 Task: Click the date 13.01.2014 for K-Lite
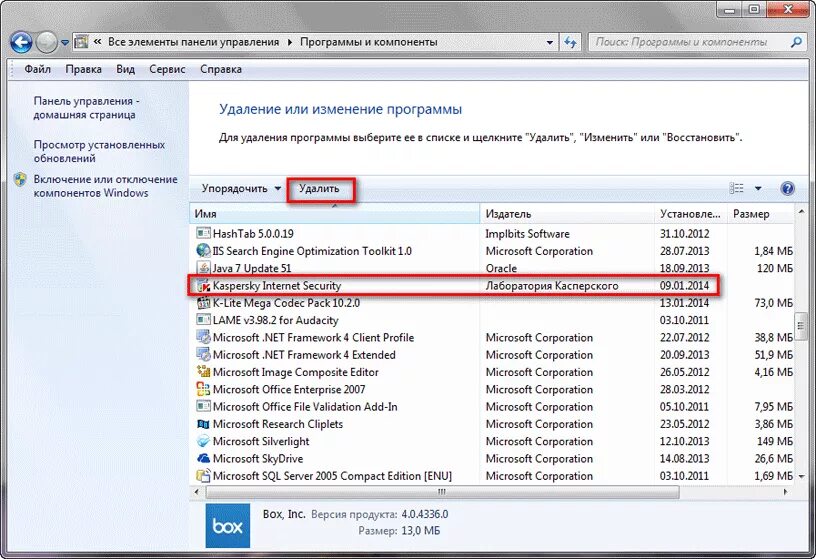pos(684,303)
